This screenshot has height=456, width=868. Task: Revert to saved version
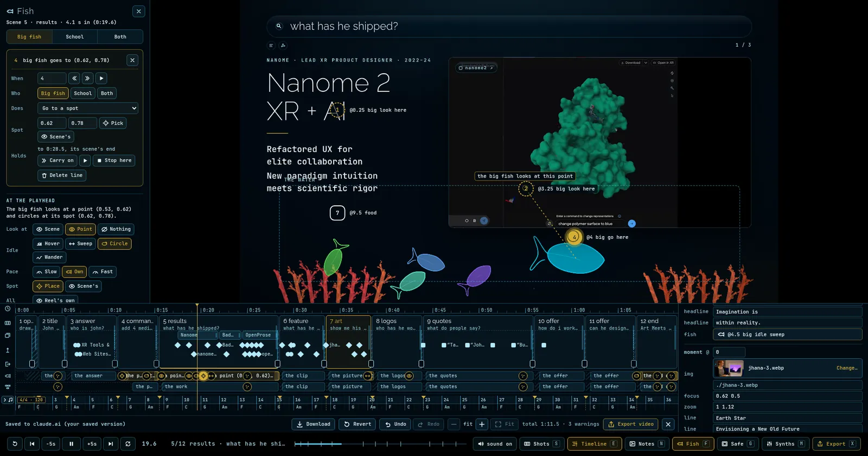[358, 424]
